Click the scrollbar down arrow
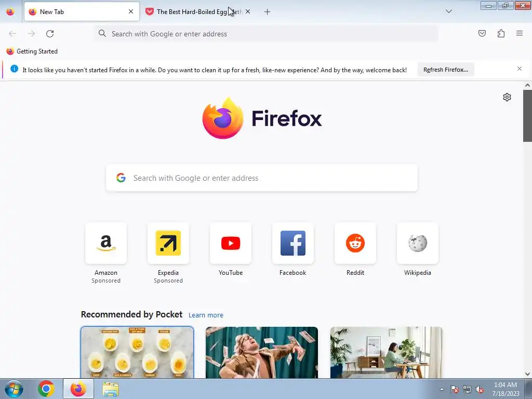The width and height of the screenshot is (532, 399). tap(527, 374)
